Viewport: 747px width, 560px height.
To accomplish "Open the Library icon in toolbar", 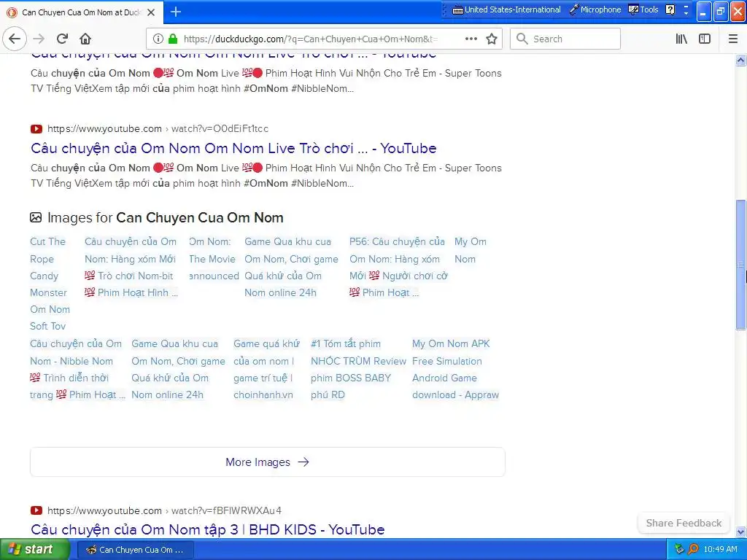I will (x=681, y=39).
